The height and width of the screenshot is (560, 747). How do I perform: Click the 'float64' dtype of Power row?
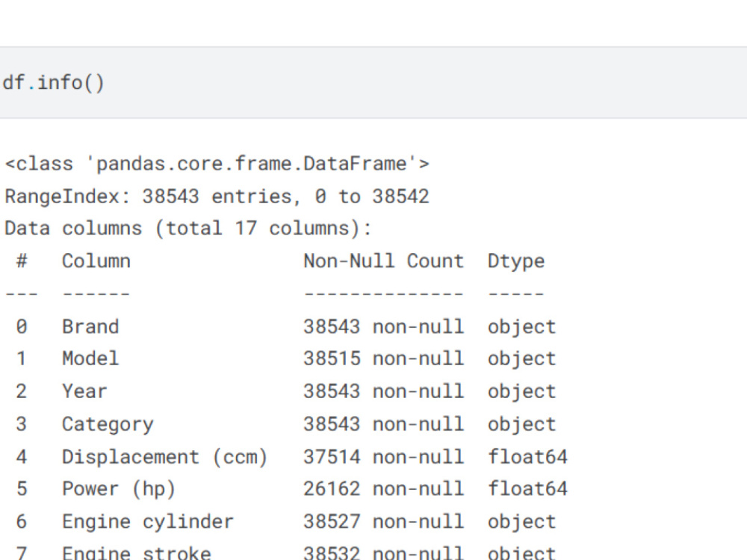(527, 489)
